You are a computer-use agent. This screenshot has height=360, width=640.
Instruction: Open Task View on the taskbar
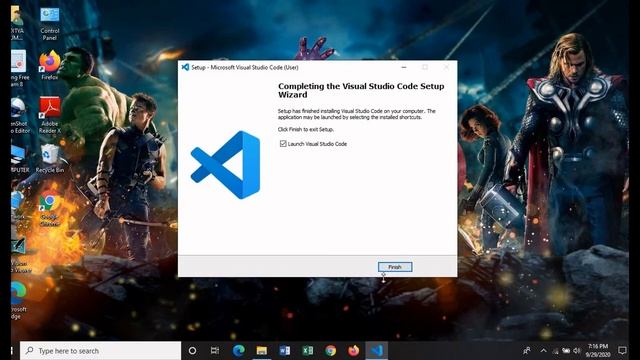point(215,351)
